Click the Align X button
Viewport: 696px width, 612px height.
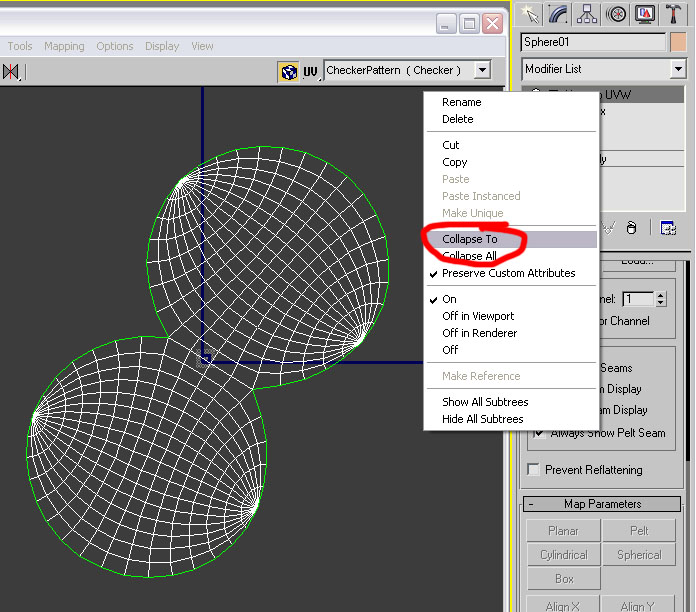click(x=563, y=605)
